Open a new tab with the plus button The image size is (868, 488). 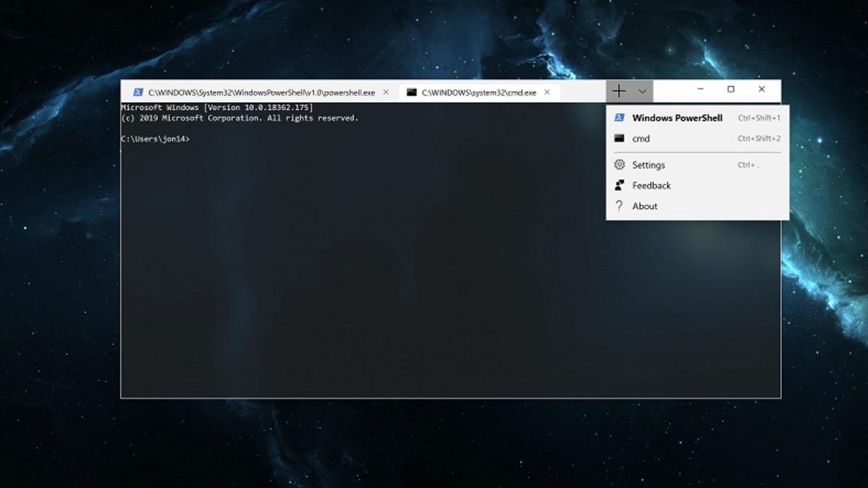[619, 91]
